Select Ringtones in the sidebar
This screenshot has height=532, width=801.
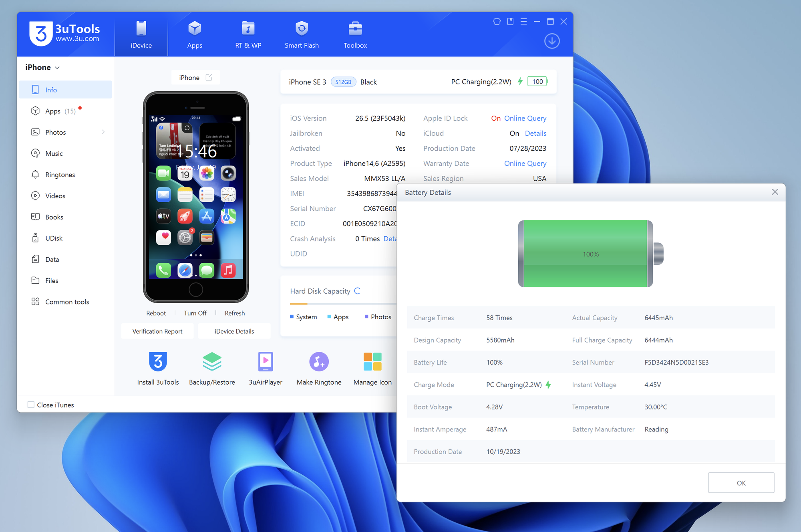click(65, 175)
